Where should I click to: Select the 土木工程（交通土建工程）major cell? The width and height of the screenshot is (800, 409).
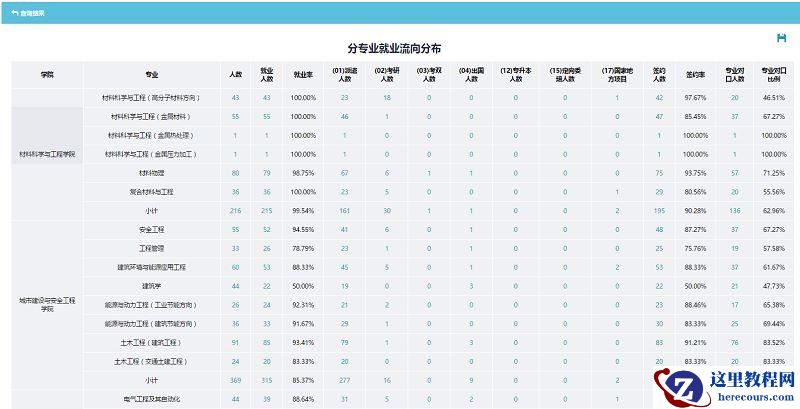(x=152, y=362)
